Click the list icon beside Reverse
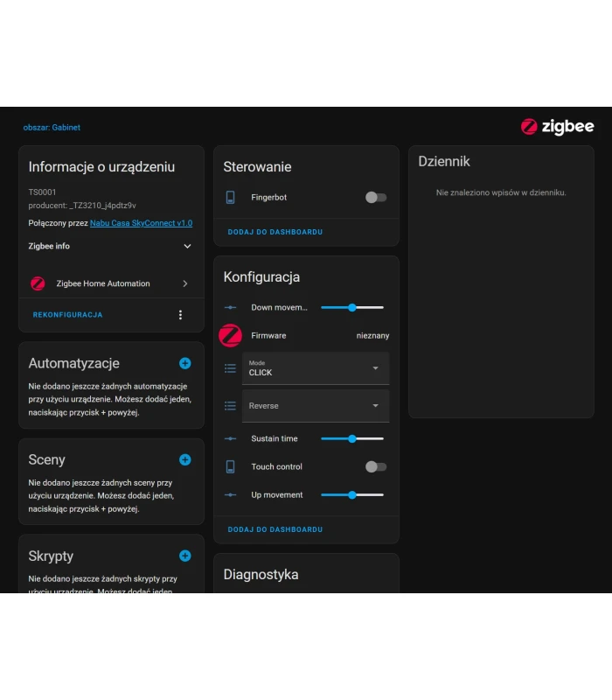 point(230,406)
